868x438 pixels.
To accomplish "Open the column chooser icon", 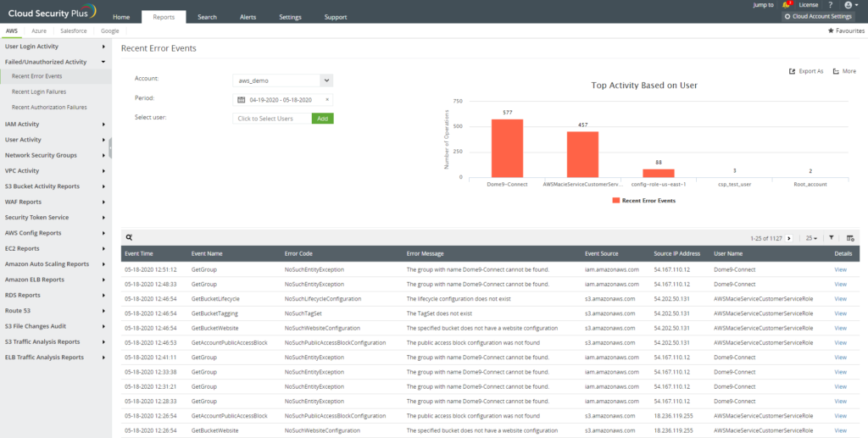I will [850, 238].
